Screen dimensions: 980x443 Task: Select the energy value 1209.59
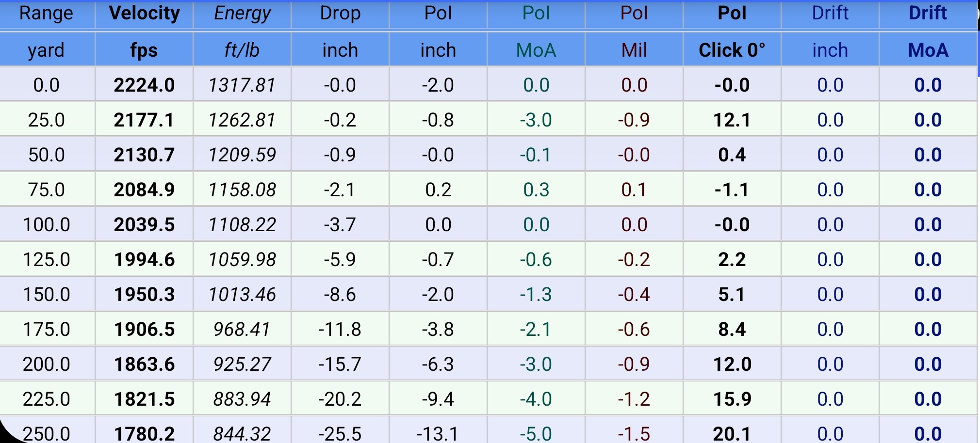(x=242, y=155)
